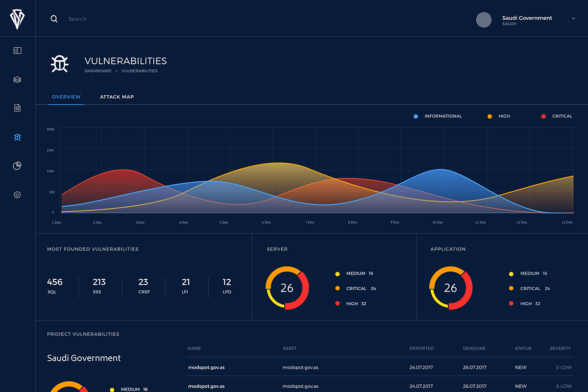This screenshot has width=588, height=392.
Task: Click the 13 Dec label on chart axis
Action: 567,222
